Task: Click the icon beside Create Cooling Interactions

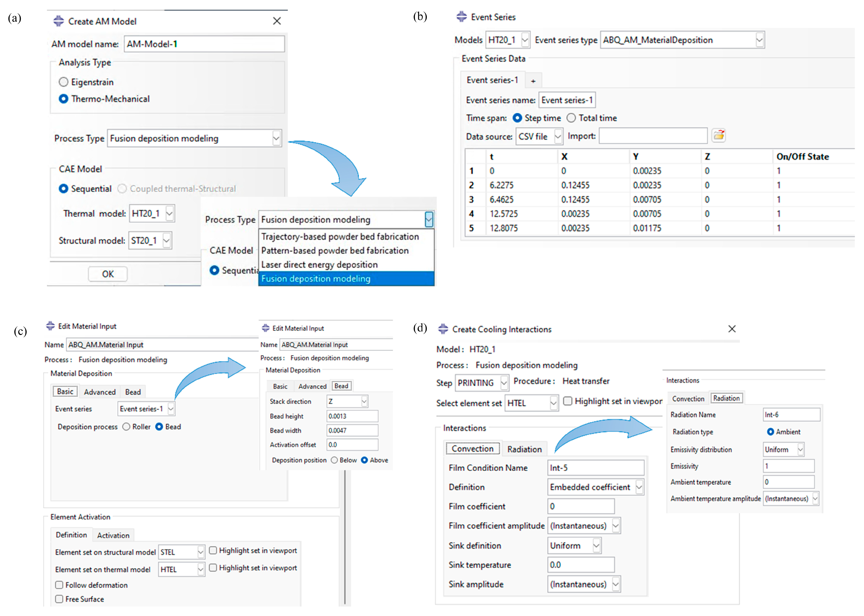Action: click(x=443, y=329)
